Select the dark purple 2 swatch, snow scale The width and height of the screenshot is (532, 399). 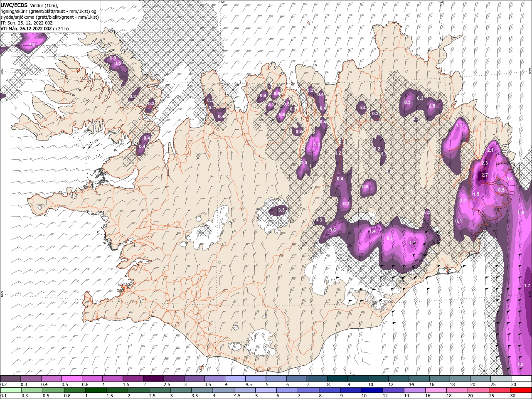[153, 379]
